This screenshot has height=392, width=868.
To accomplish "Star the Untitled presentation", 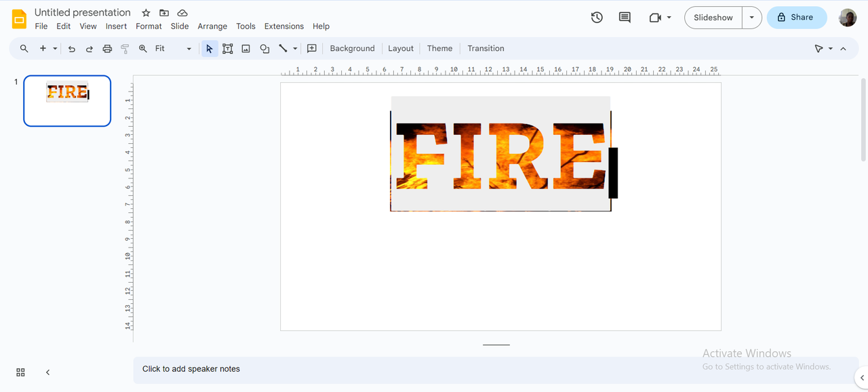I will coord(146,13).
